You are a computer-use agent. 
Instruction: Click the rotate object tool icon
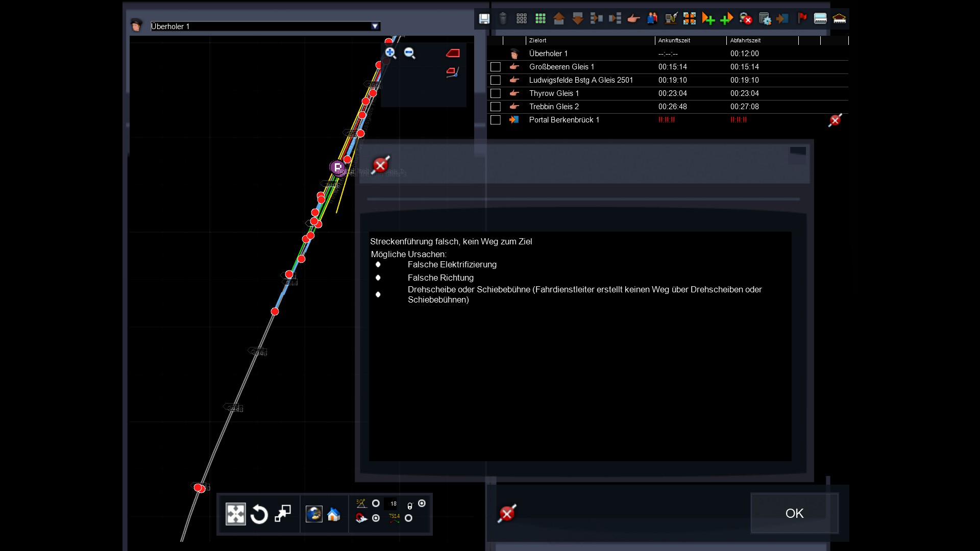click(x=259, y=514)
